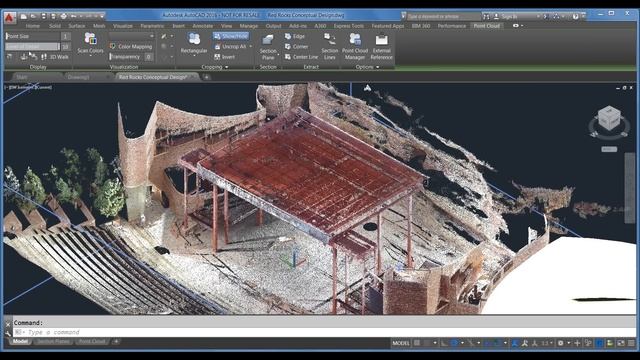Viewport: 640px width, 360px height.
Task: Open the Insert ribbon tab
Action: (178, 26)
